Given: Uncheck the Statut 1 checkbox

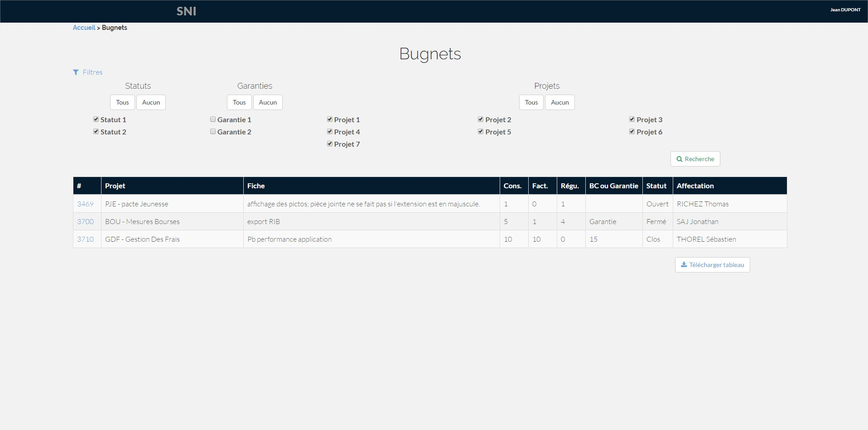Looking at the screenshot, I should coord(96,119).
